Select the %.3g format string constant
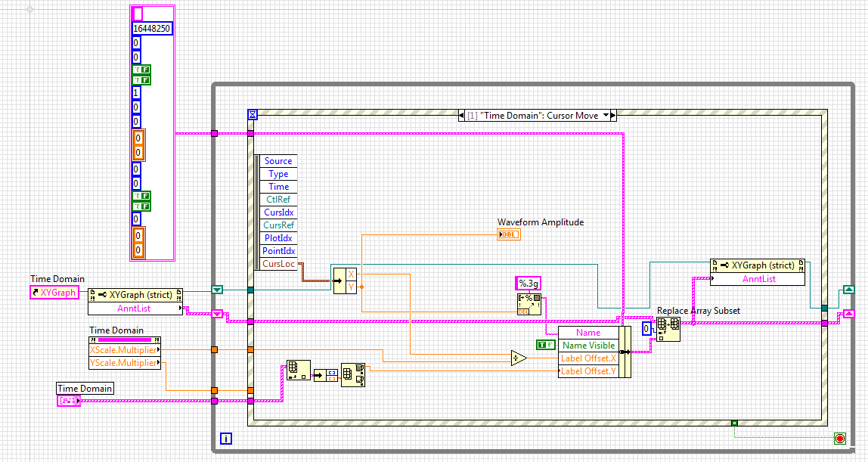This screenshot has width=868, height=462. coord(528,284)
